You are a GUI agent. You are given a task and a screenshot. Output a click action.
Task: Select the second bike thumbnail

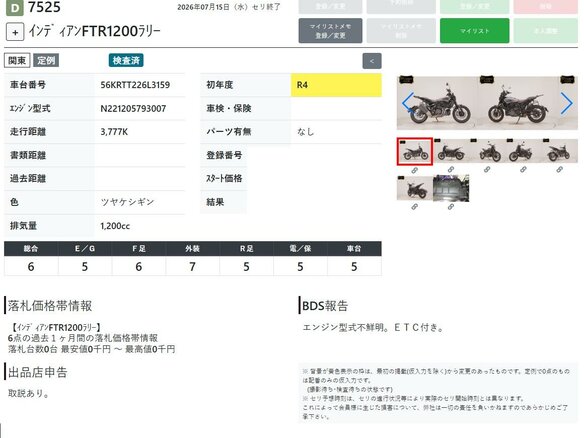[x=451, y=151]
